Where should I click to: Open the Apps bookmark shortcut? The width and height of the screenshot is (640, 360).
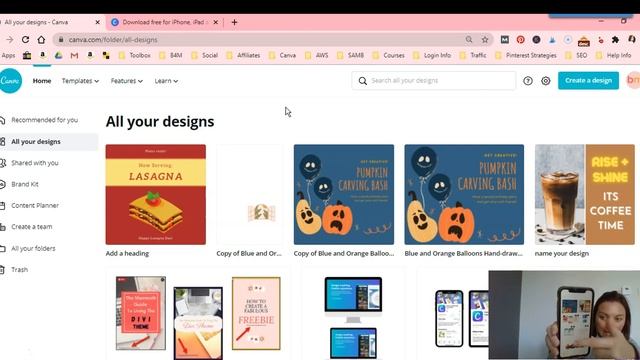(8, 55)
